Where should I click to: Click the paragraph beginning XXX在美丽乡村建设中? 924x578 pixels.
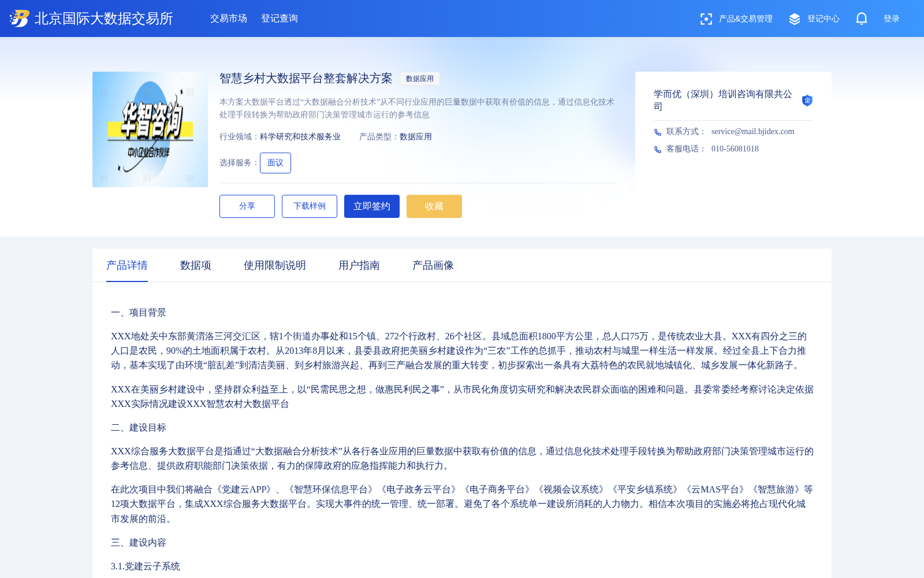[462, 397]
